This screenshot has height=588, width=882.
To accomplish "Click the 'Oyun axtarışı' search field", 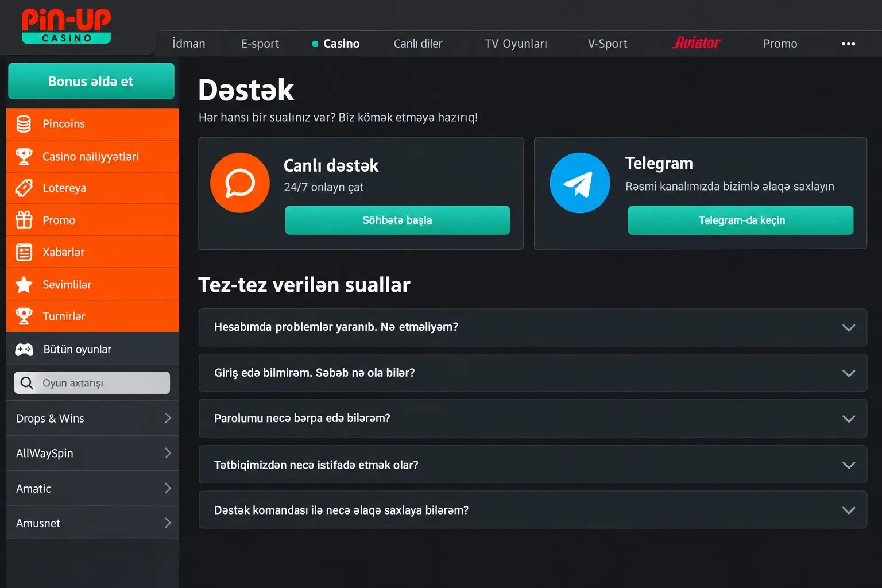I will click(x=92, y=382).
